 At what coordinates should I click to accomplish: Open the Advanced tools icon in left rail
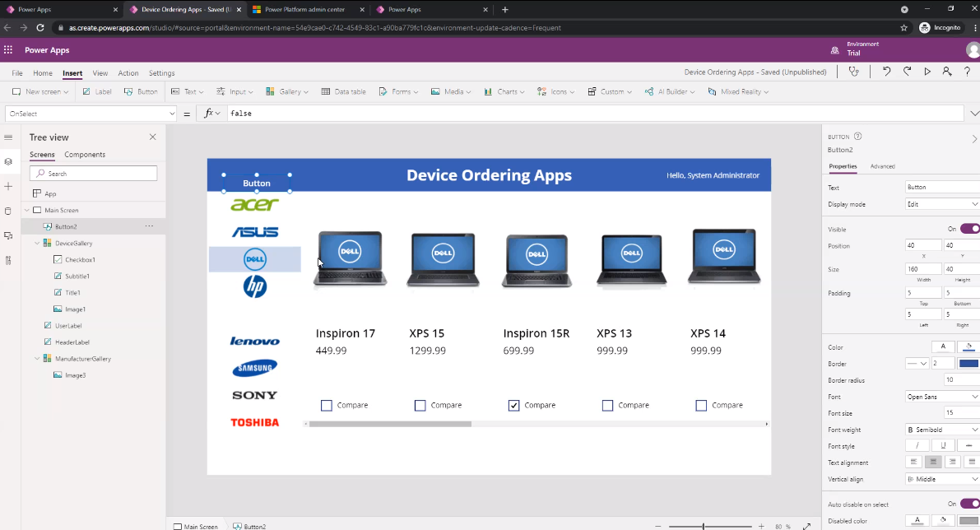tap(8, 261)
